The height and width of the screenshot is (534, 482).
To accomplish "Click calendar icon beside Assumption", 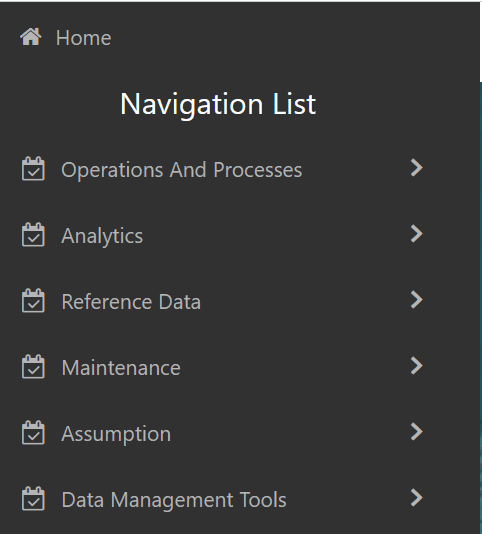I will click(x=33, y=433).
